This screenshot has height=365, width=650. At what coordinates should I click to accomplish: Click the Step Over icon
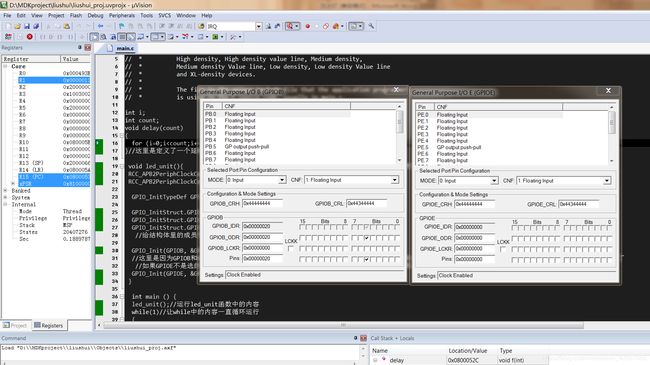tap(51, 37)
